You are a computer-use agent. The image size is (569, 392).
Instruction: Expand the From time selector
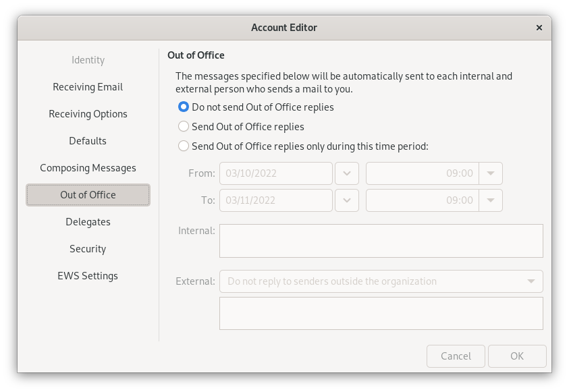tap(492, 173)
